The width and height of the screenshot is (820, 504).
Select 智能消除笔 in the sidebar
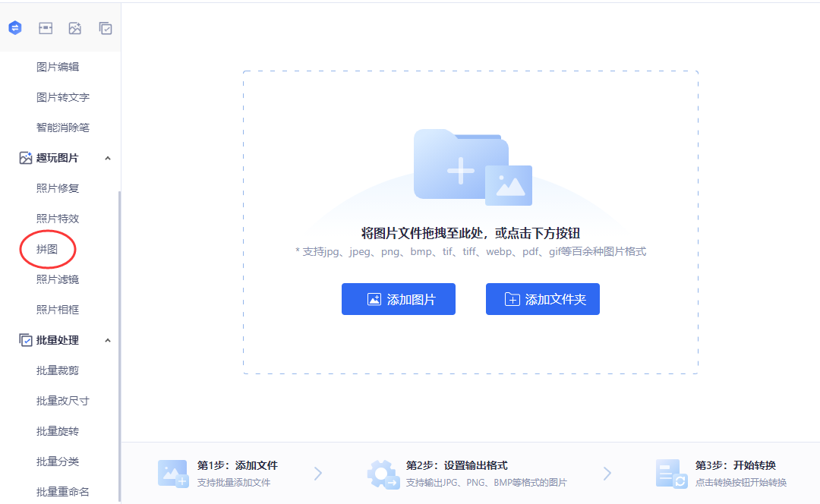click(63, 128)
